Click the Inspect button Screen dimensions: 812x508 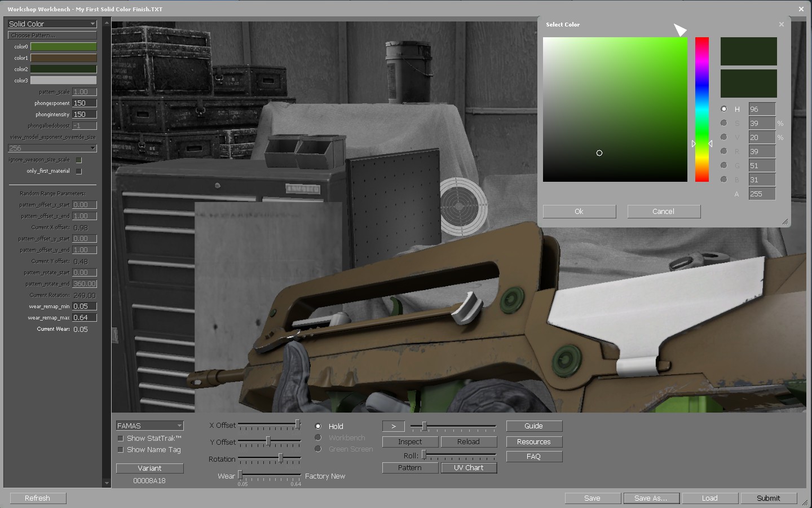coord(410,441)
